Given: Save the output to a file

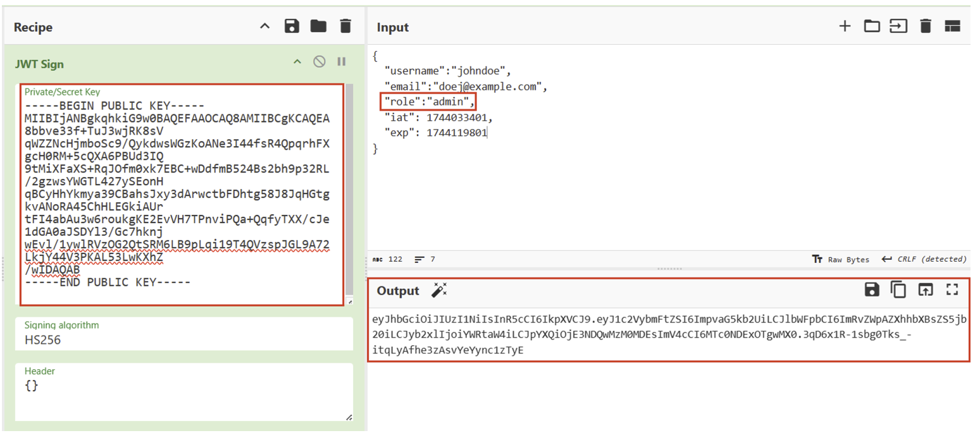Looking at the screenshot, I should pos(872,290).
